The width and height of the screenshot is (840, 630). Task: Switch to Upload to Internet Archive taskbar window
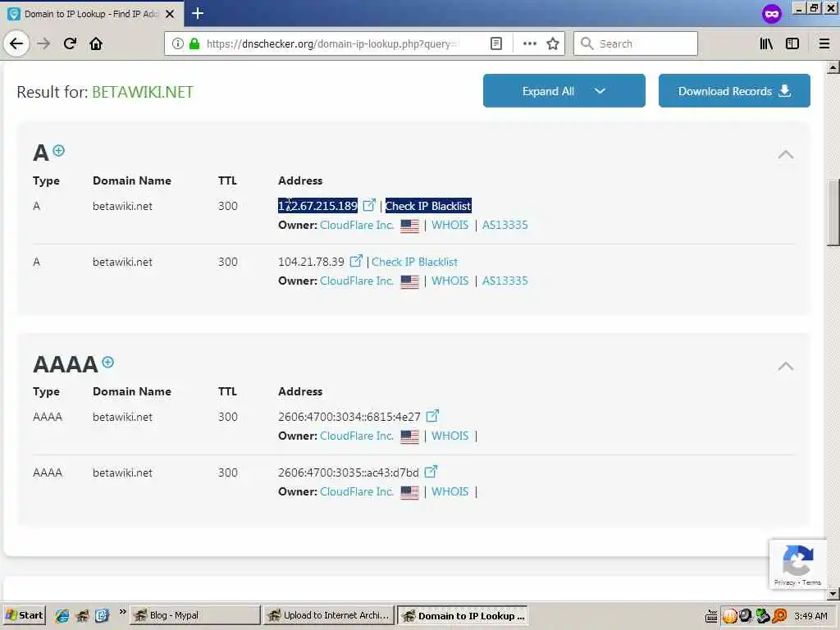329,615
